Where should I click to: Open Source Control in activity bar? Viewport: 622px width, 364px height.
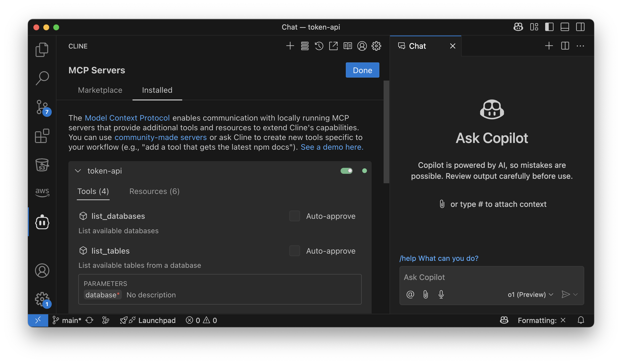[x=42, y=107]
